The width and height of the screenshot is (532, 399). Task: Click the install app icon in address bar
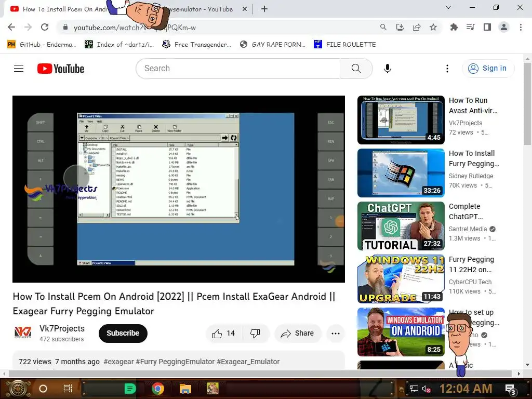[x=400, y=27]
